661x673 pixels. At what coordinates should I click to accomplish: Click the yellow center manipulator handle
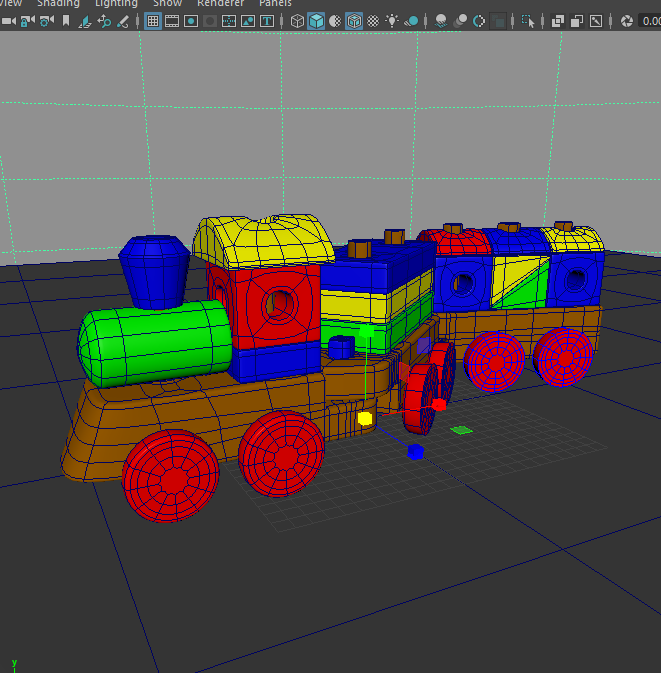tap(365, 417)
